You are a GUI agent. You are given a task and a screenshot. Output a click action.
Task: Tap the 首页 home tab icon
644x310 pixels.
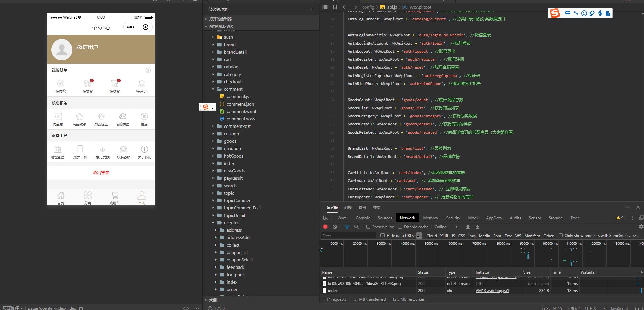(x=61, y=196)
